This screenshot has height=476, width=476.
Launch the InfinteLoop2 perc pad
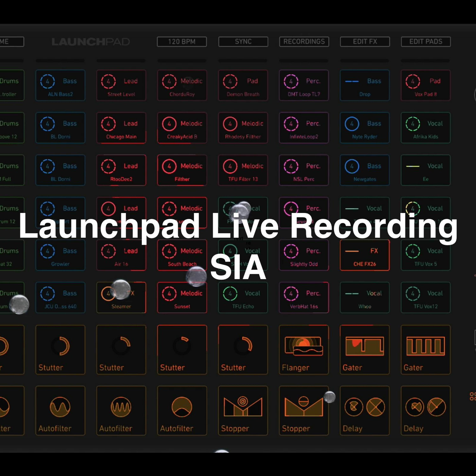coord(304,128)
